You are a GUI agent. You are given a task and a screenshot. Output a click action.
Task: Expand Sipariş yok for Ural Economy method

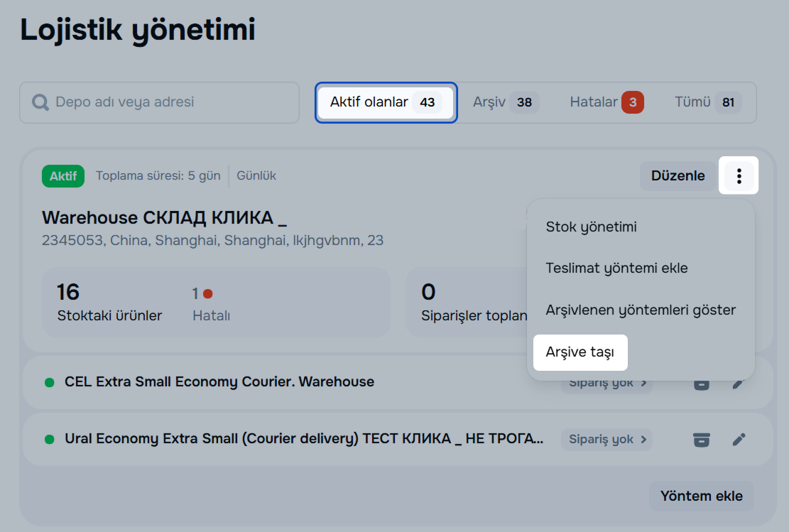[x=606, y=440]
